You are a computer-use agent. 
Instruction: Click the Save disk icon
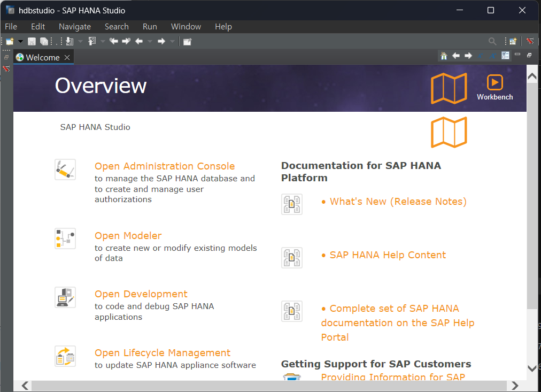pos(32,41)
